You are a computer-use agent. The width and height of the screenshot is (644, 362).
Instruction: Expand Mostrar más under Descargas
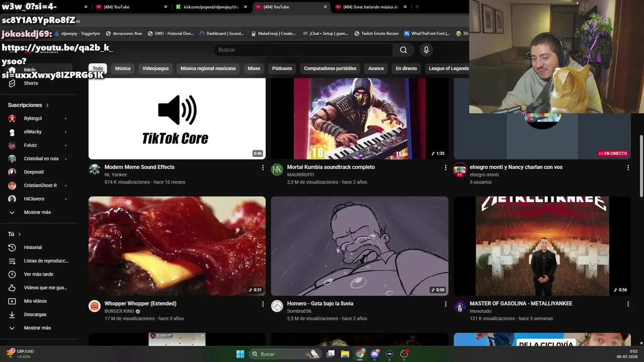pyautogui.click(x=38, y=328)
